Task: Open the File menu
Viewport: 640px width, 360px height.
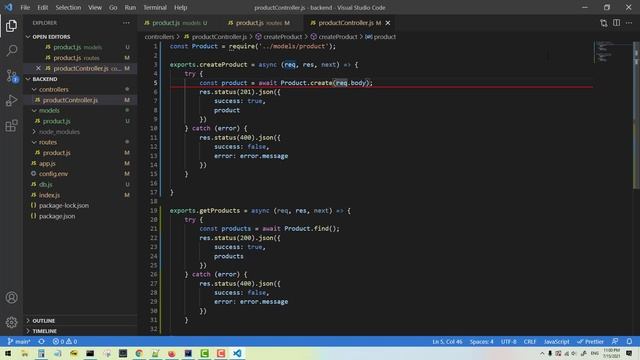Action: (25, 7)
